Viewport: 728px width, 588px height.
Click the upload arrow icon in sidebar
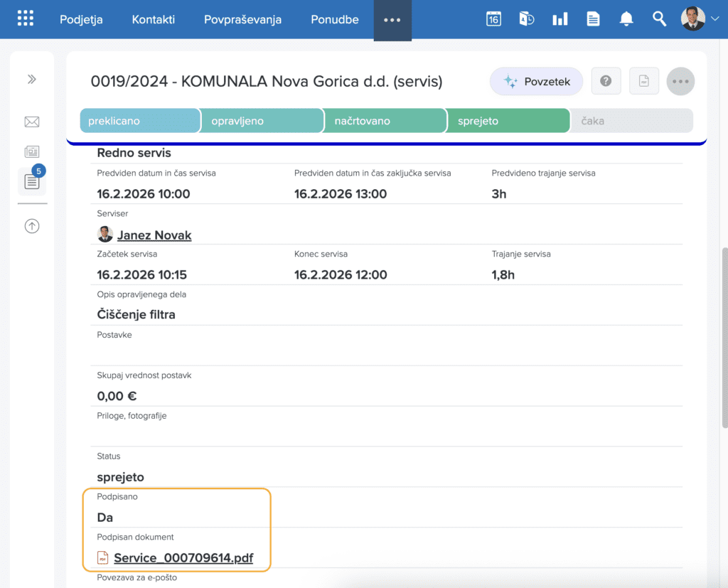coord(32,226)
